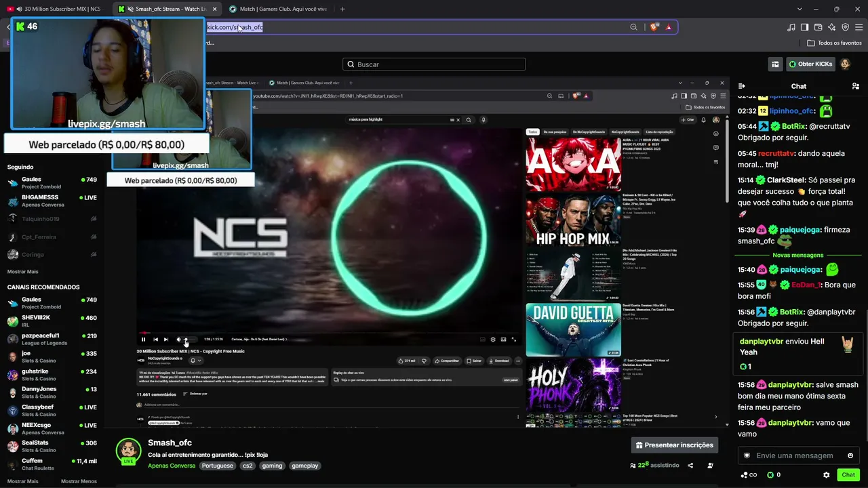Open the David Guetta Greatest Hits thumbnail
This screenshot has height=488, width=868.
pos(573,329)
